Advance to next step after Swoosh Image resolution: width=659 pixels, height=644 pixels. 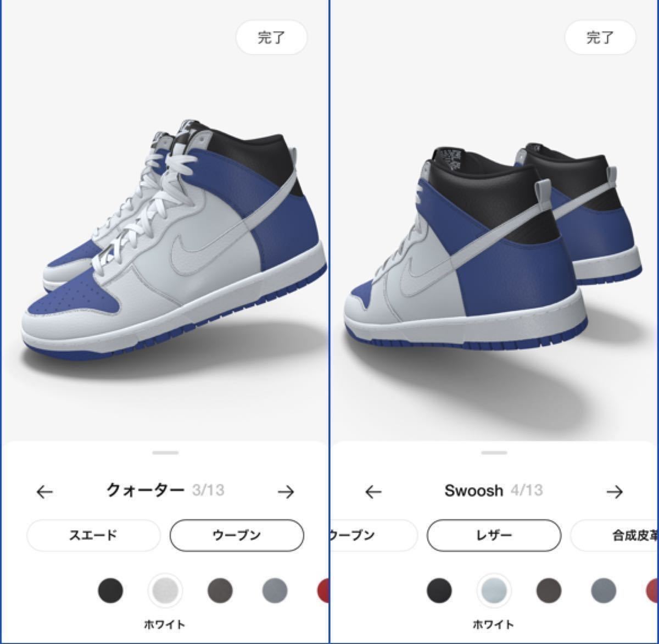[615, 491]
